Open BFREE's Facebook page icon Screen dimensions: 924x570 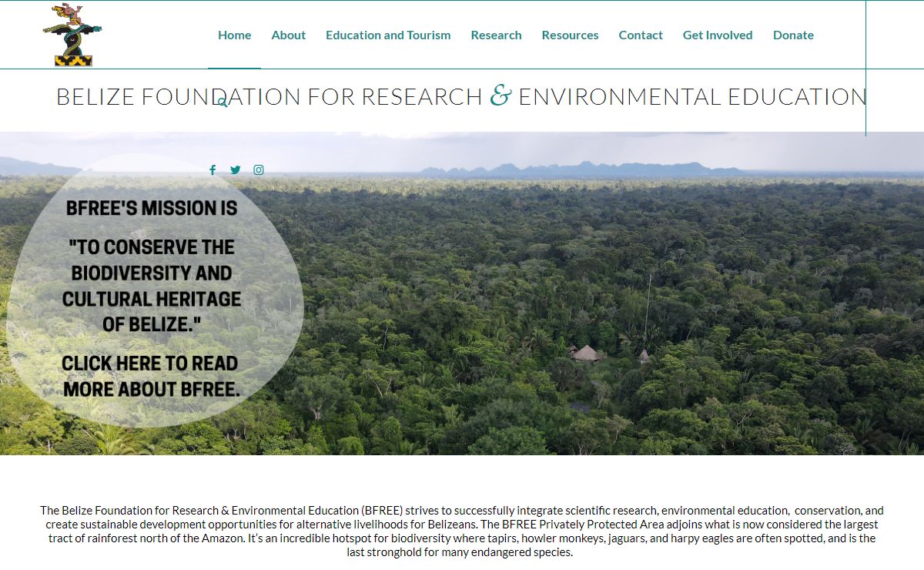pos(213,170)
